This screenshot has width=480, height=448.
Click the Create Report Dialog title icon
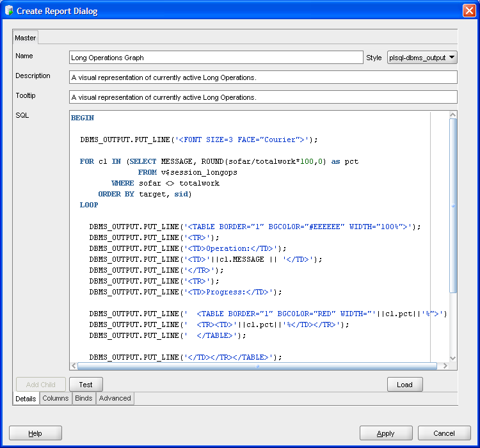9,11
